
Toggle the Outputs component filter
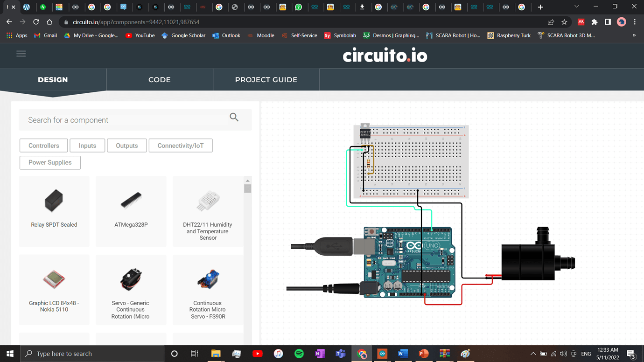[126, 145]
